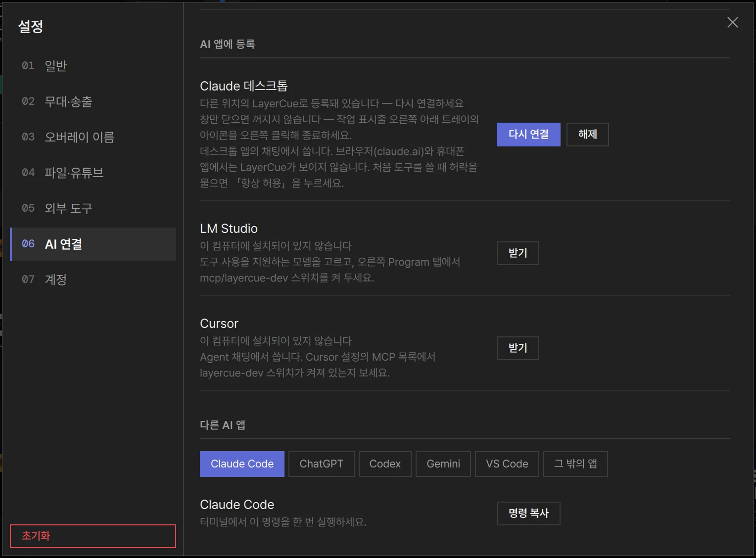Click the red 초기화 reset button

pos(93,536)
